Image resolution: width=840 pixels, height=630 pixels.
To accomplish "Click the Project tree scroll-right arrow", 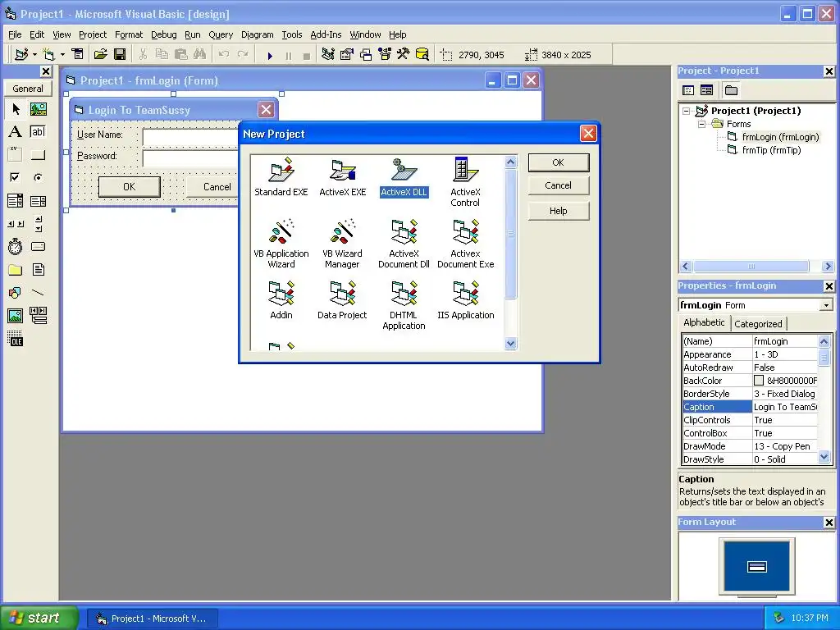I will [828, 267].
